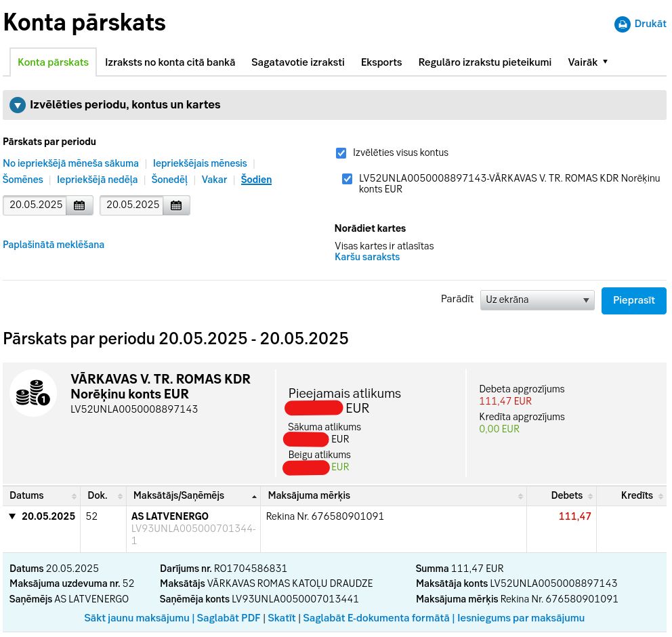Uncheck the LV52UNLA0050008897143 account checkbox
672x637 pixels.
347,179
